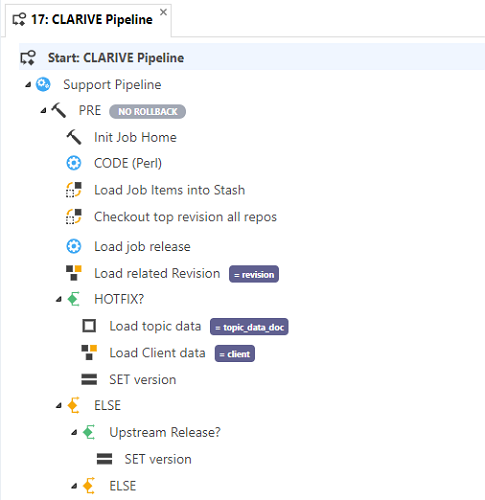Image resolution: width=485 pixels, height=500 pixels.
Task: Click the = revision variable badge
Action: tap(254, 274)
